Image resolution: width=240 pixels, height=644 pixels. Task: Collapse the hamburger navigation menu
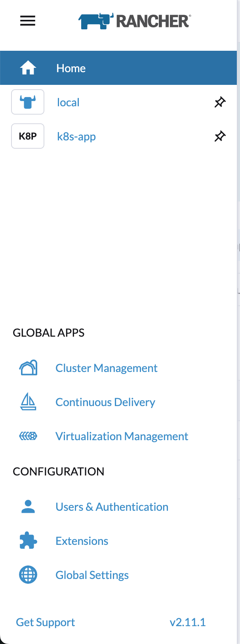pyautogui.click(x=28, y=21)
